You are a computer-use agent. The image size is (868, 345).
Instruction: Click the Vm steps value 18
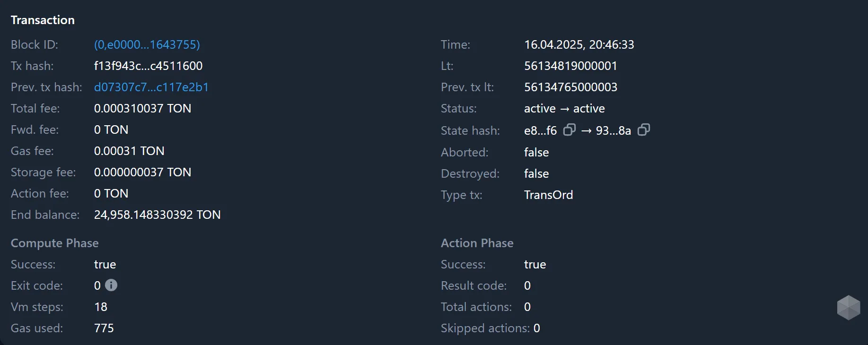pyautogui.click(x=101, y=307)
